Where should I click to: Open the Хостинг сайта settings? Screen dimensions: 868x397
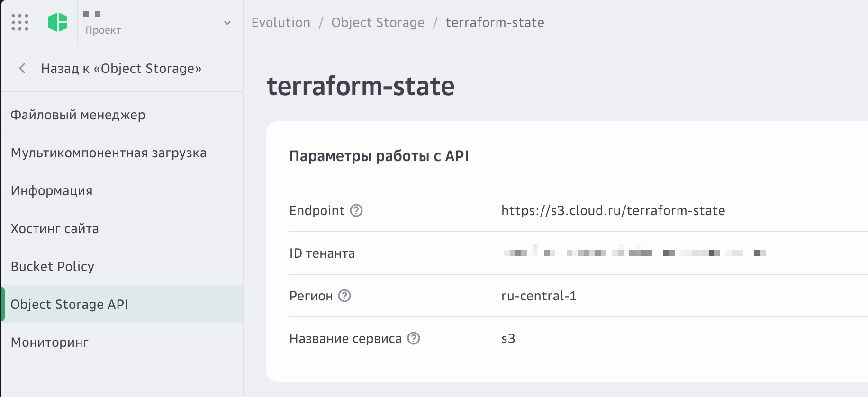coord(54,228)
